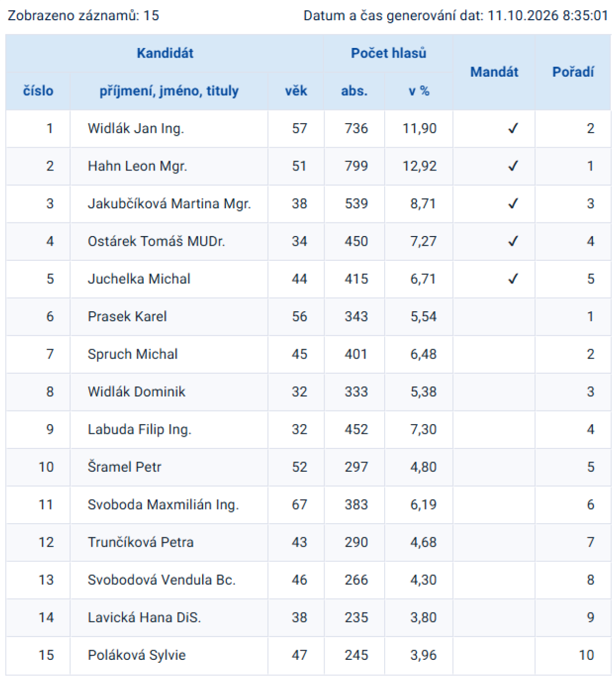Image resolution: width=616 pixels, height=682 pixels.
Task: Click the "abs." column header
Action: click(354, 91)
